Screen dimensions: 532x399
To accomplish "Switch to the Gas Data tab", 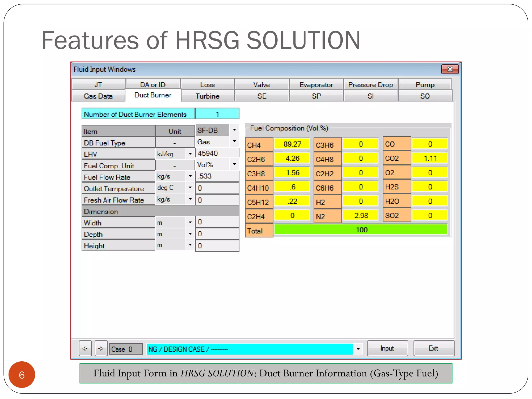I will [x=98, y=96].
